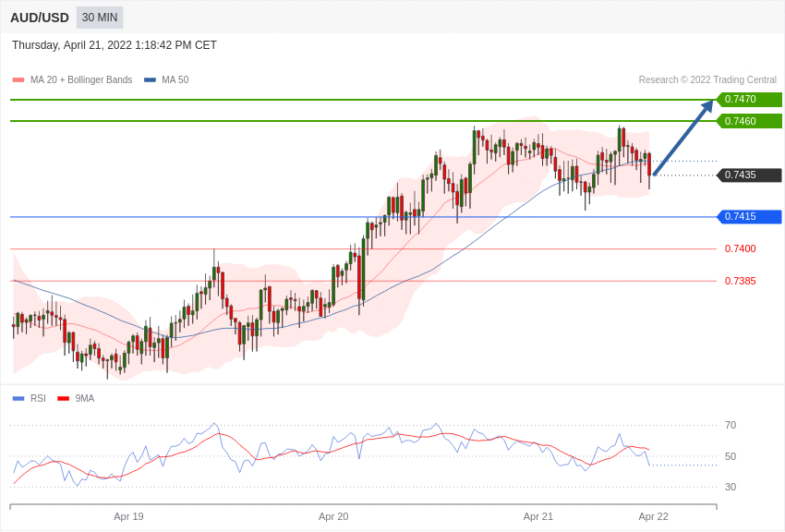Click the 0.7470 resistance price tag
Viewport: 785px width, 532px height.
(750, 99)
